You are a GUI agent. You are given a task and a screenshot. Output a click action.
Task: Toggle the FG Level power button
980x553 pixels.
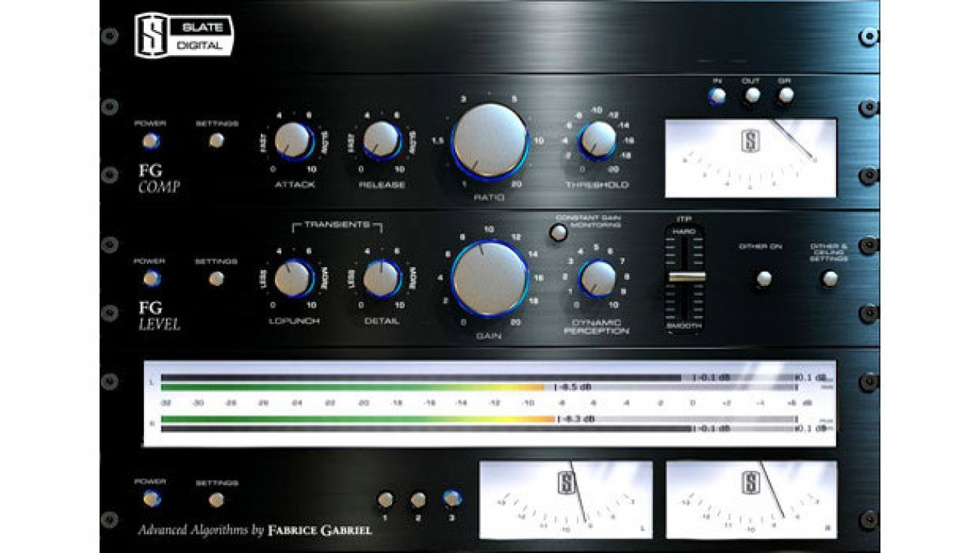click(152, 278)
